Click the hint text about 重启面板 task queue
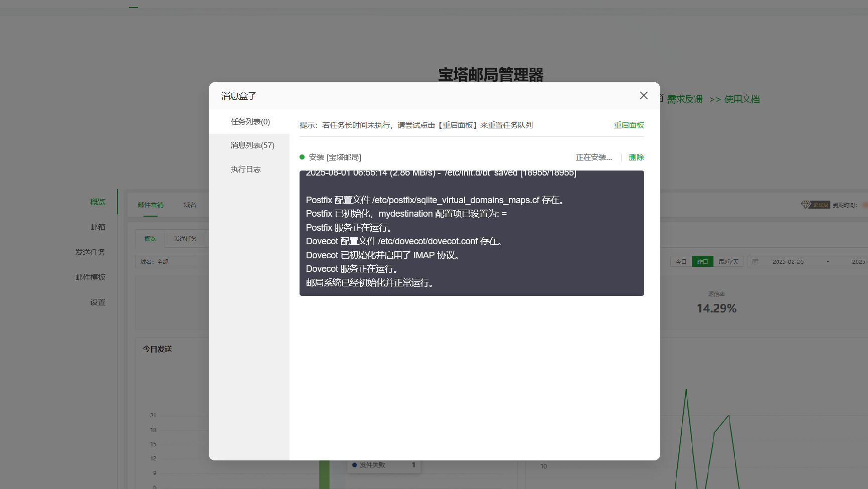Viewport: 868px width, 489px height. [x=416, y=125]
